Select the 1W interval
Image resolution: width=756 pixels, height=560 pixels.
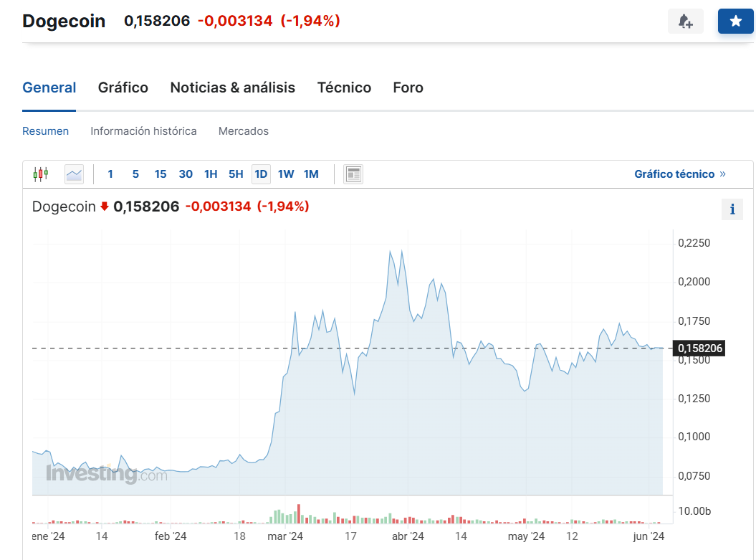pyautogui.click(x=286, y=174)
